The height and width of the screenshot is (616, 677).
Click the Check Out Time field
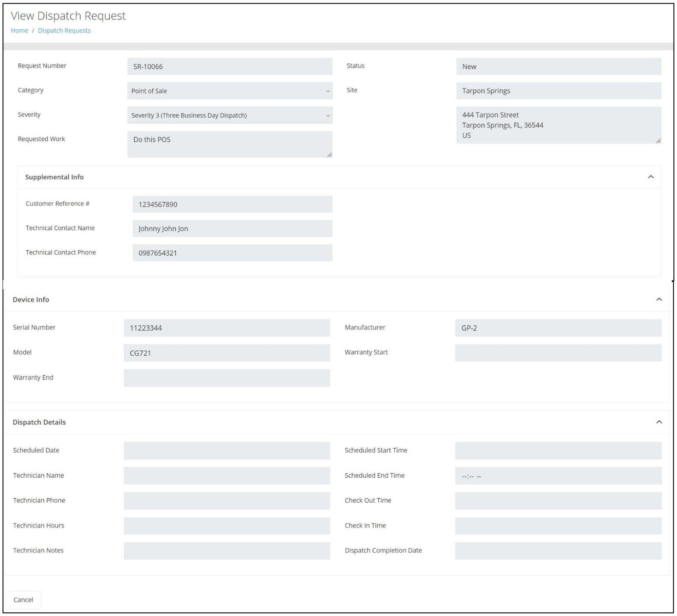(x=558, y=501)
